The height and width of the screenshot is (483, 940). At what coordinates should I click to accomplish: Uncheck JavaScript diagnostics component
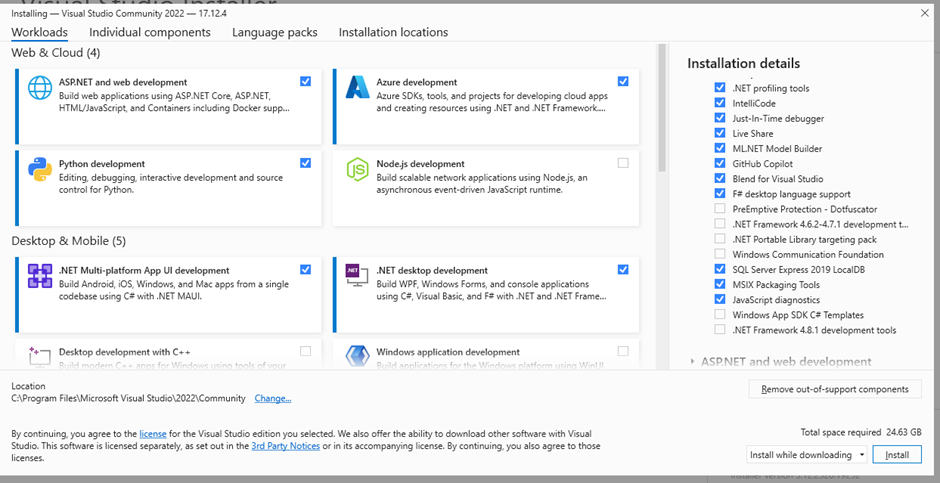pyautogui.click(x=720, y=299)
